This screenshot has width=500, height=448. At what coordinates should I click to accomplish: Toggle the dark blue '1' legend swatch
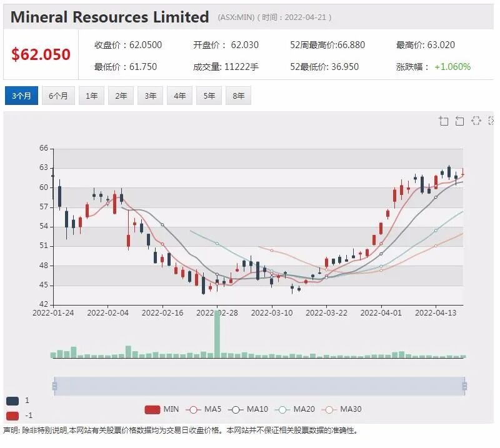12,401
